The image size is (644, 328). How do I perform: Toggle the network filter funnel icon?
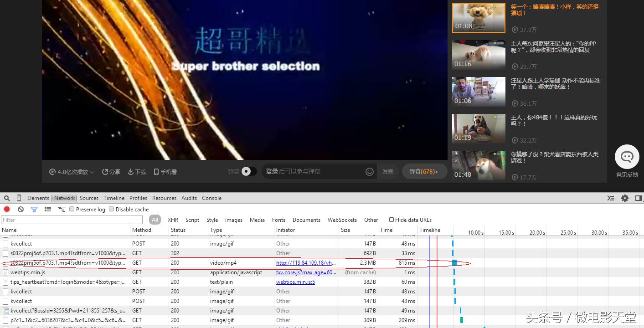34,210
